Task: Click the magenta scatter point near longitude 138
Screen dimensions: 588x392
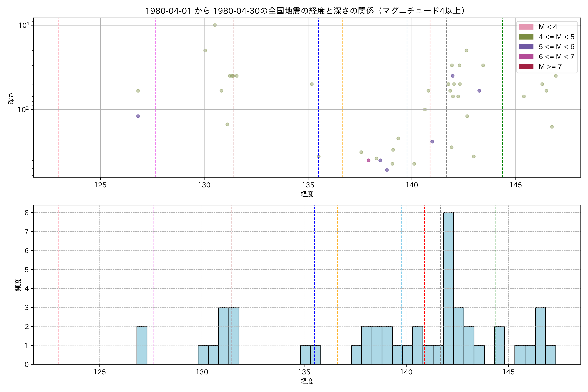Action: [x=368, y=160]
